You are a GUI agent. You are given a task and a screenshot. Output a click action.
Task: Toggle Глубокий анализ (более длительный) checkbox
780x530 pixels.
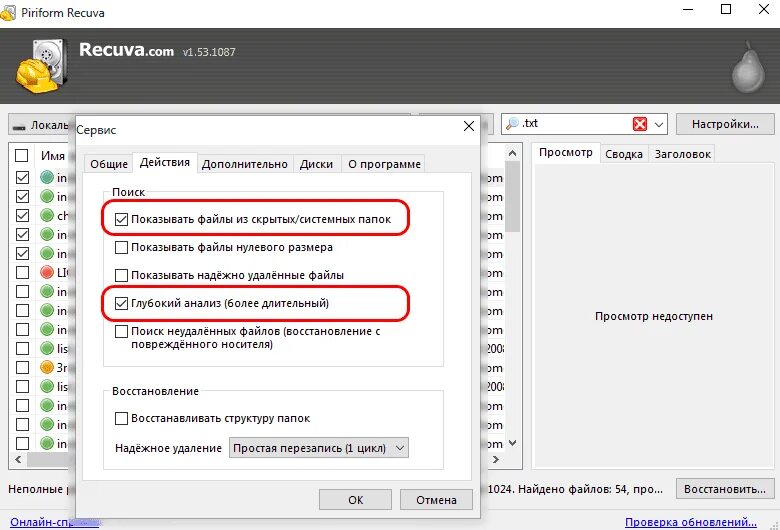click(x=121, y=303)
